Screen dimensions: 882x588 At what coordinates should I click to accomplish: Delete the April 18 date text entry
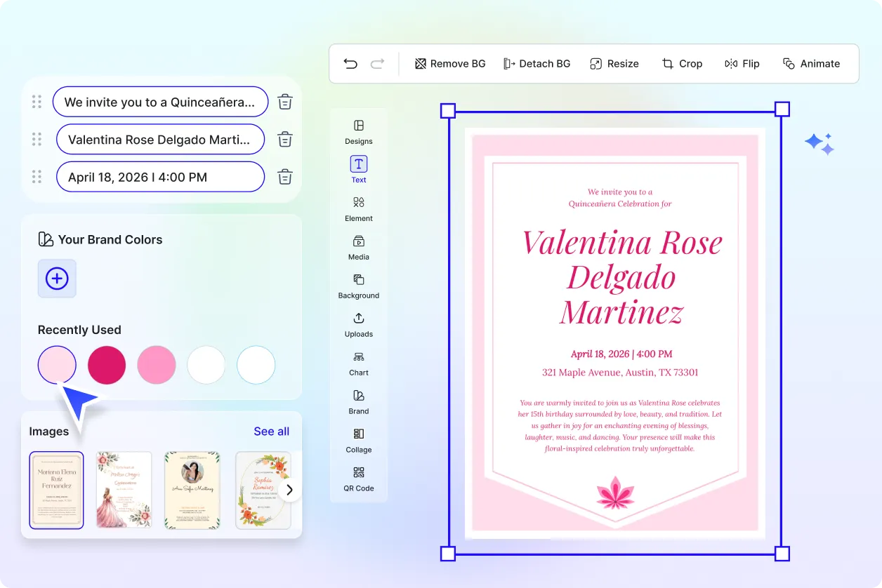(x=284, y=177)
